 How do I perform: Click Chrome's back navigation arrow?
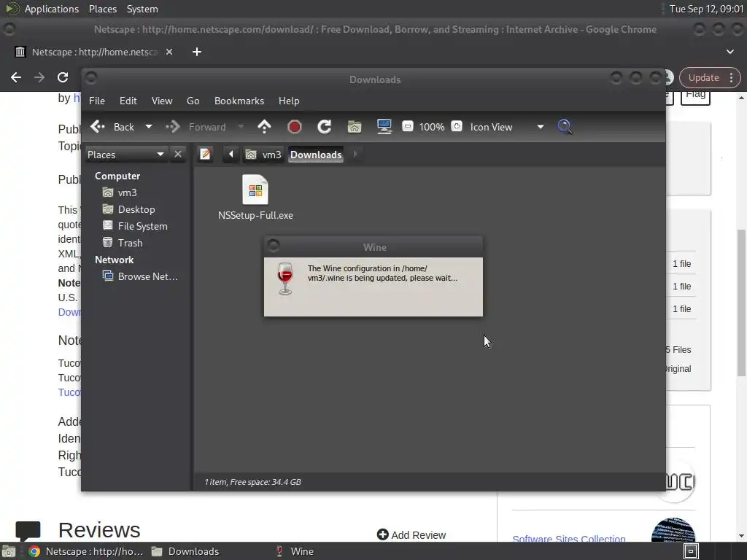coord(16,77)
